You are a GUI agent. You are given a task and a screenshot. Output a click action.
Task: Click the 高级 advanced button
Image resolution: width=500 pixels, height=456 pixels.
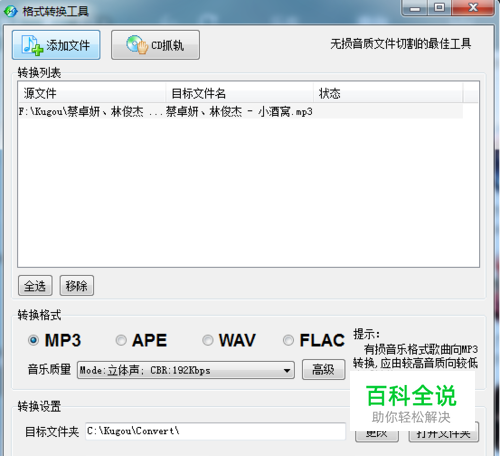[323, 369]
